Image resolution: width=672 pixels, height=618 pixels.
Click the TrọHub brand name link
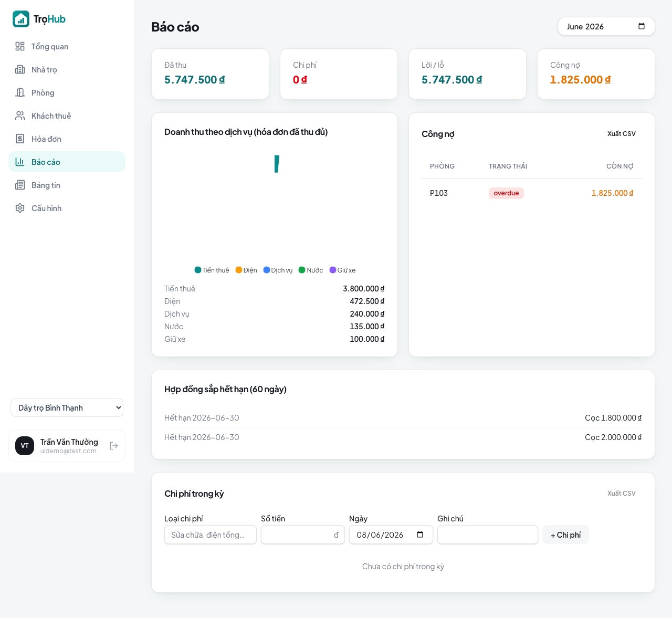(x=49, y=19)
